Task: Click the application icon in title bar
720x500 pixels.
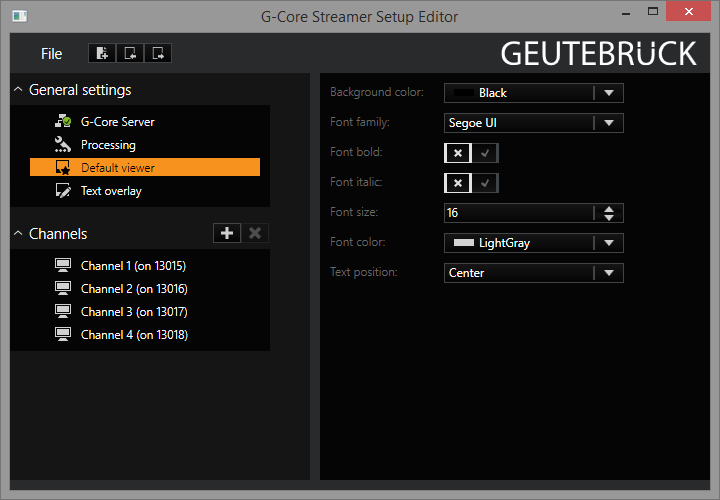Action: point(20,17)
